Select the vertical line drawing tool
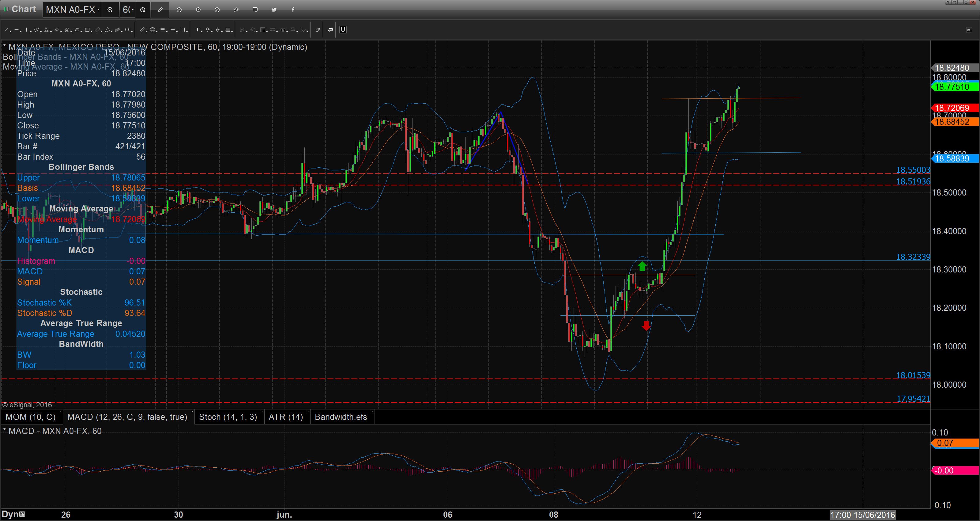Viewport: 980px width, 521px height. (27, 30)
